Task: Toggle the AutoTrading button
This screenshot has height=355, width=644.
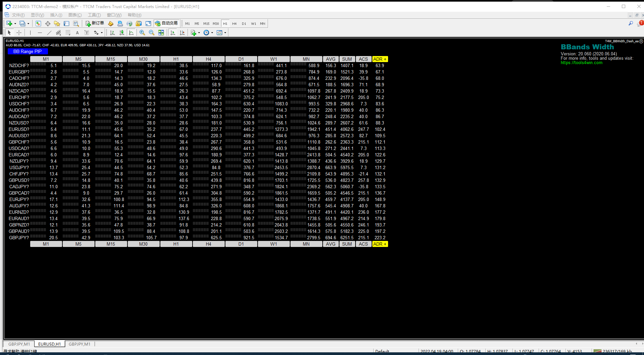Action: [x=166, y=23]
